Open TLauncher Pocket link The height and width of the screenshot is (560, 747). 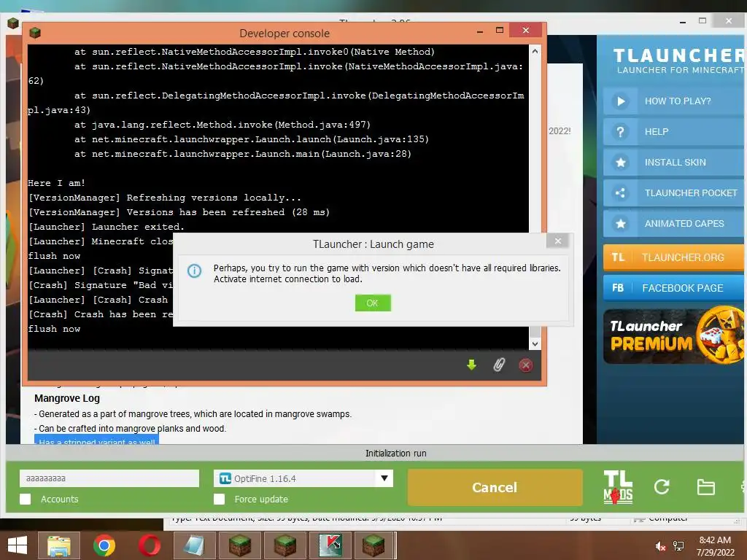(673, 192)
